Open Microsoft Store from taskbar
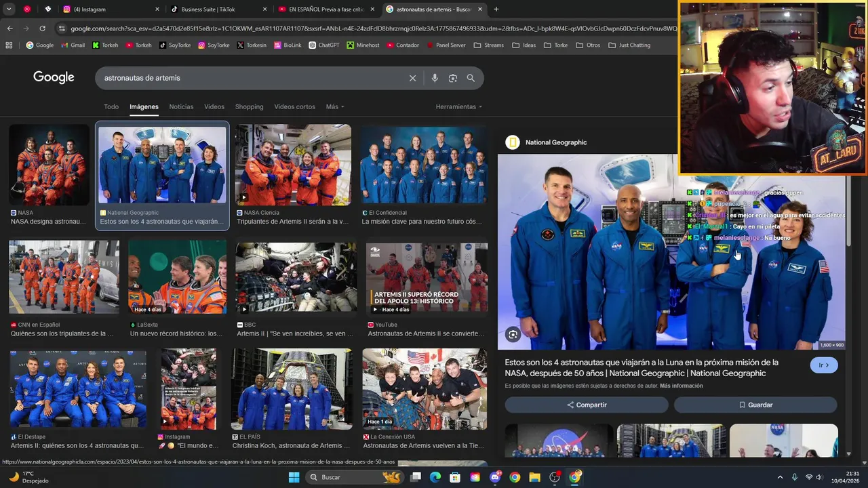 point(455,477)
